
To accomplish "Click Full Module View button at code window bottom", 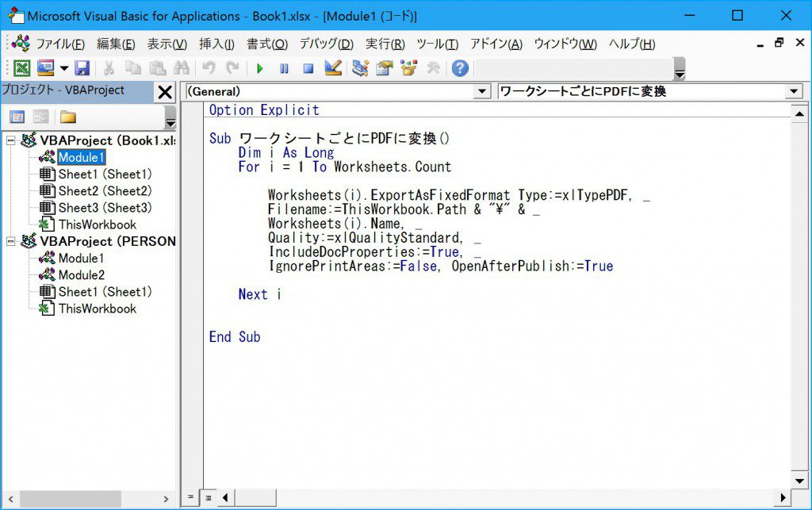I will (x=209, y=497).
